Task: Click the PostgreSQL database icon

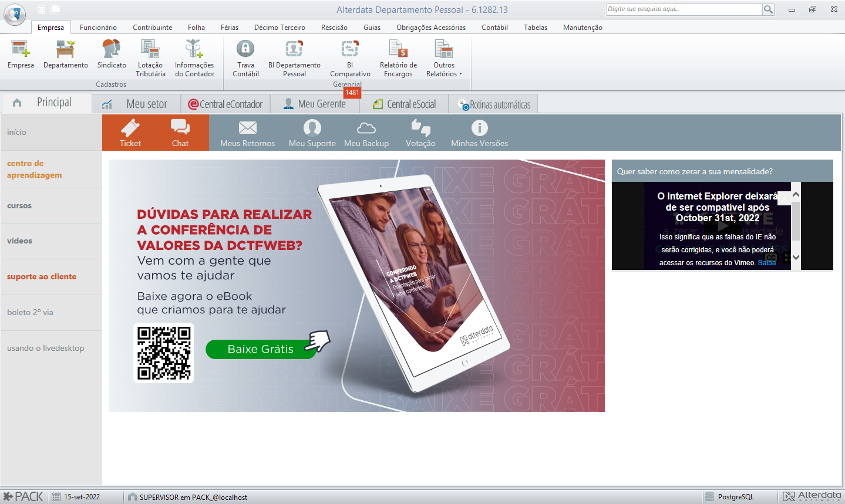Action: [x=709, y=497]
